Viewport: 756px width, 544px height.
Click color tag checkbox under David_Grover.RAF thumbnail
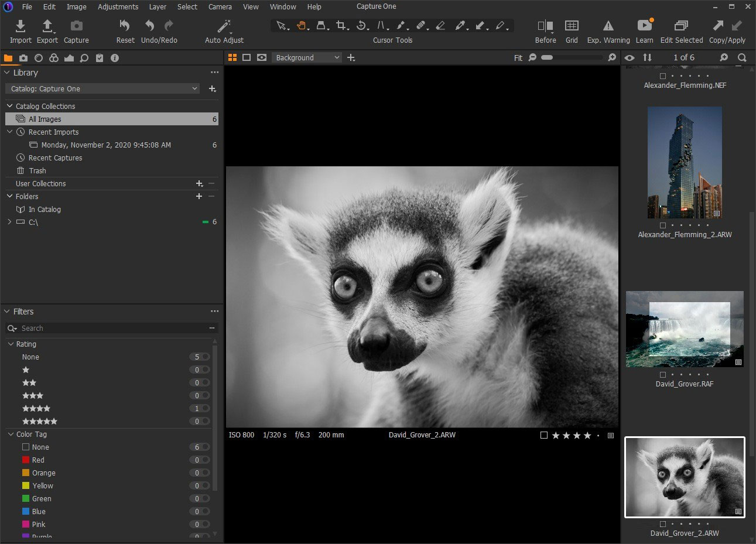coord(663,375)
